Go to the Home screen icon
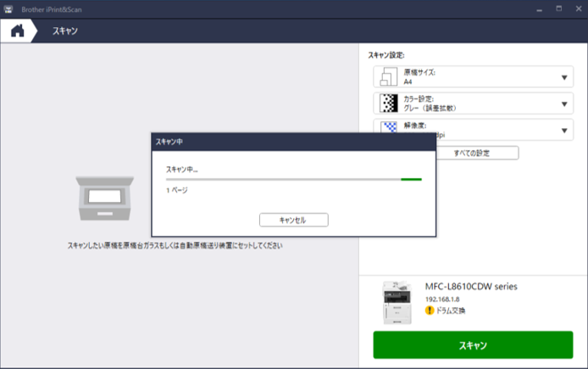 click(x=17, y=31)
